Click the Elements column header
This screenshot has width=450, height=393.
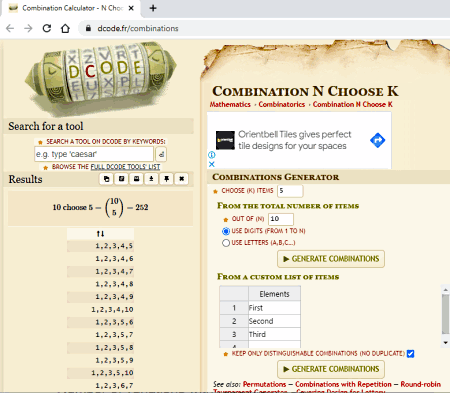coord(274,294)
